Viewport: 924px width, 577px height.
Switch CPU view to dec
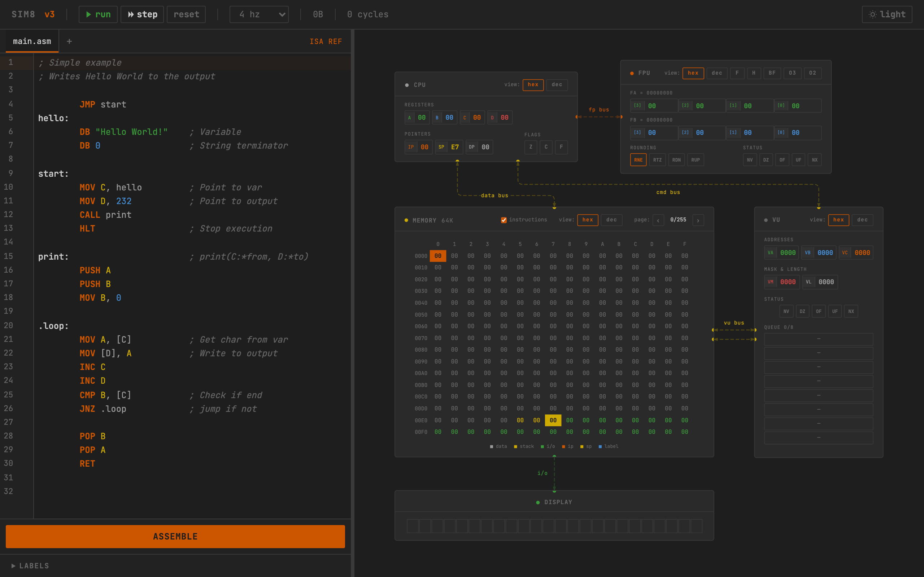click(557, 85)
